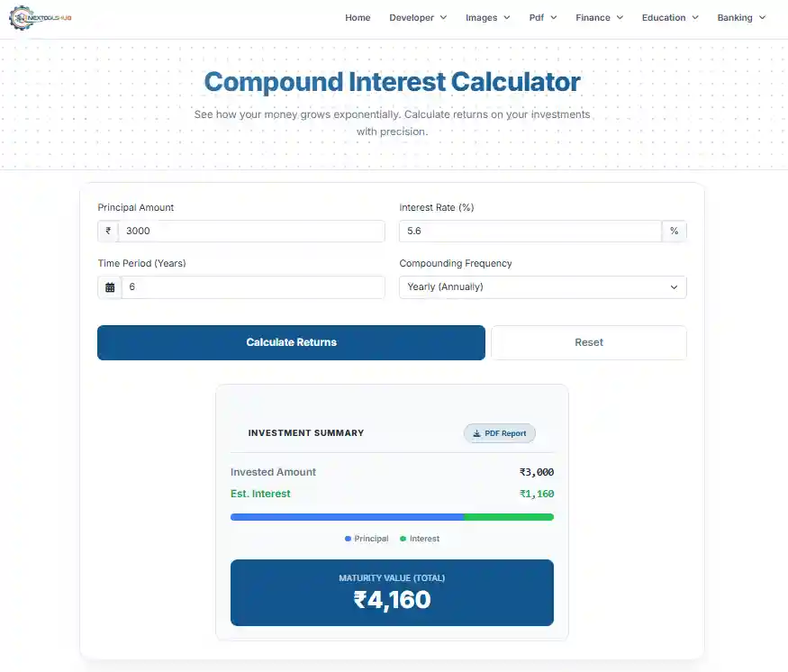Click the chevron icon on Compounding Frequency selector
The width and height of the screenshot is (788, 672).
click(x=674, y=286)
